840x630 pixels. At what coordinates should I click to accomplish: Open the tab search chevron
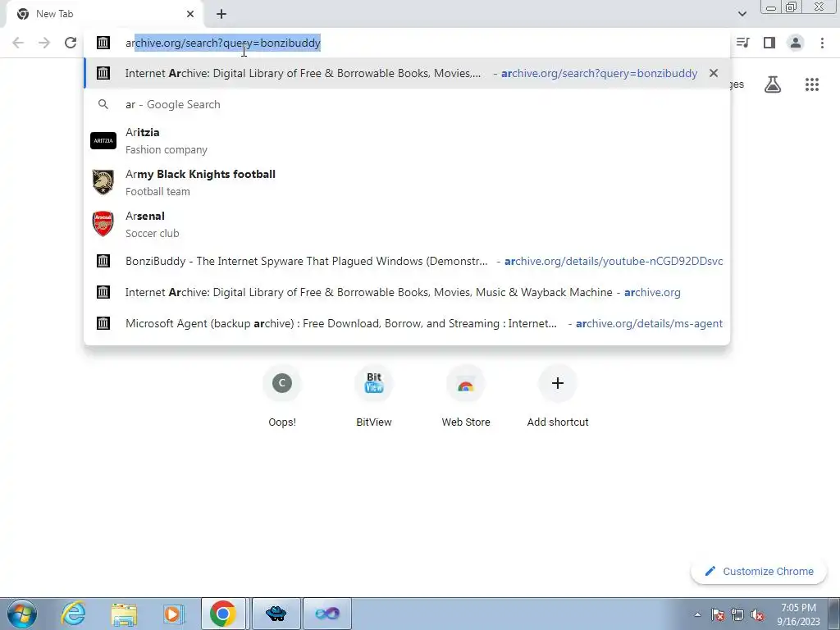(x=742, y=14)
